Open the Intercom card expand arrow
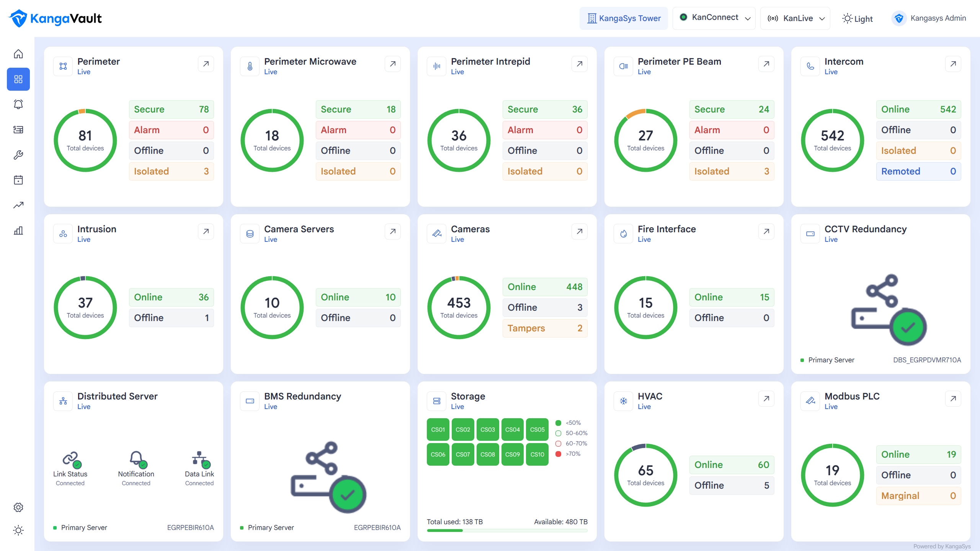The width and height of the screenshot is (980, 551). pyautogui.click(x=953, y=64)
